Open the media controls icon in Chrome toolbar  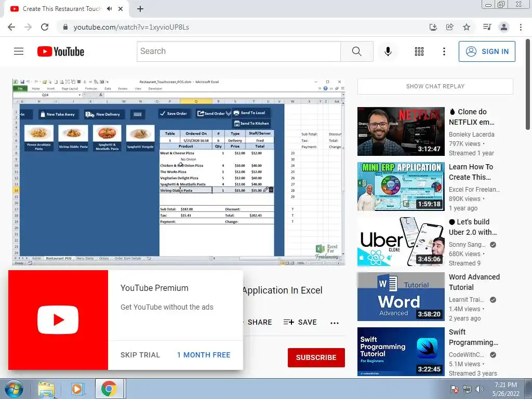click(x=487, y=27)
